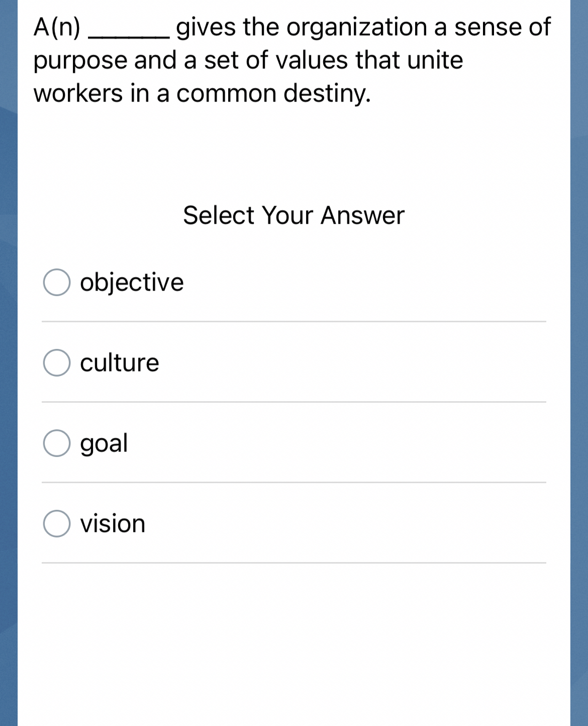588x726 pixels.
Task: Click the word destiny in the question
Action: [327, 93]
